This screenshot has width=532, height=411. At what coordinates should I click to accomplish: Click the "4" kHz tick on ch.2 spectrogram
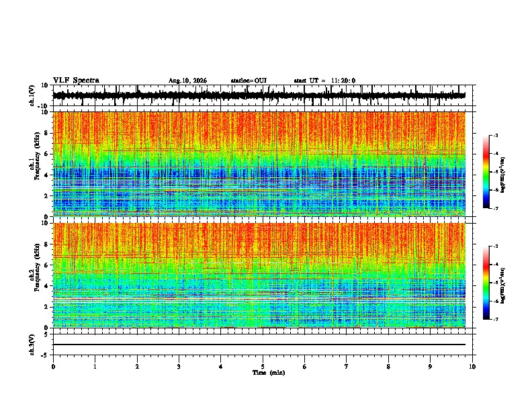tap(46, 286)
